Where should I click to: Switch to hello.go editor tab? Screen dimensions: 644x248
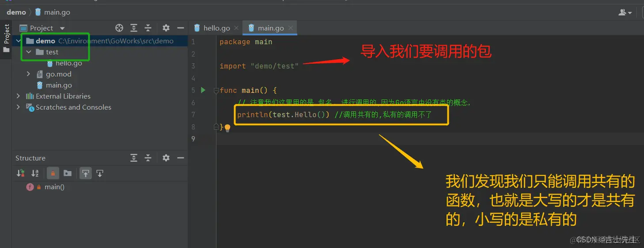click(212, 28)
